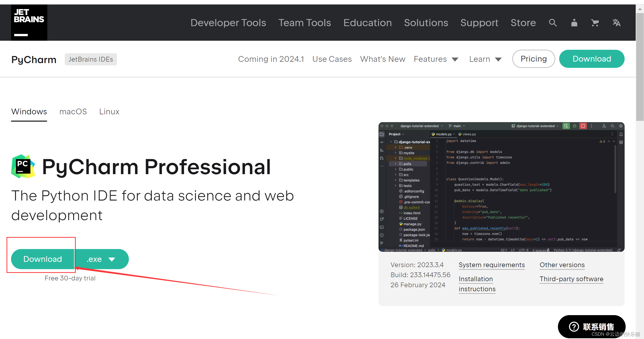
Task: Click the language translation icon
Action: [616, 23]
